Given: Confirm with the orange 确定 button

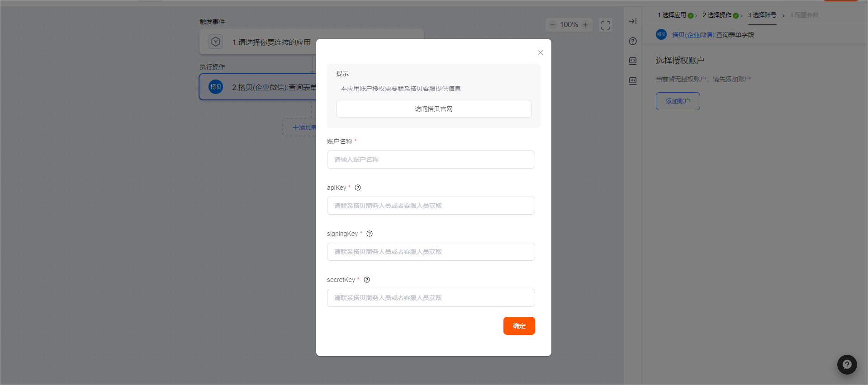Looking at the screenshot, I should pos(519,326).
